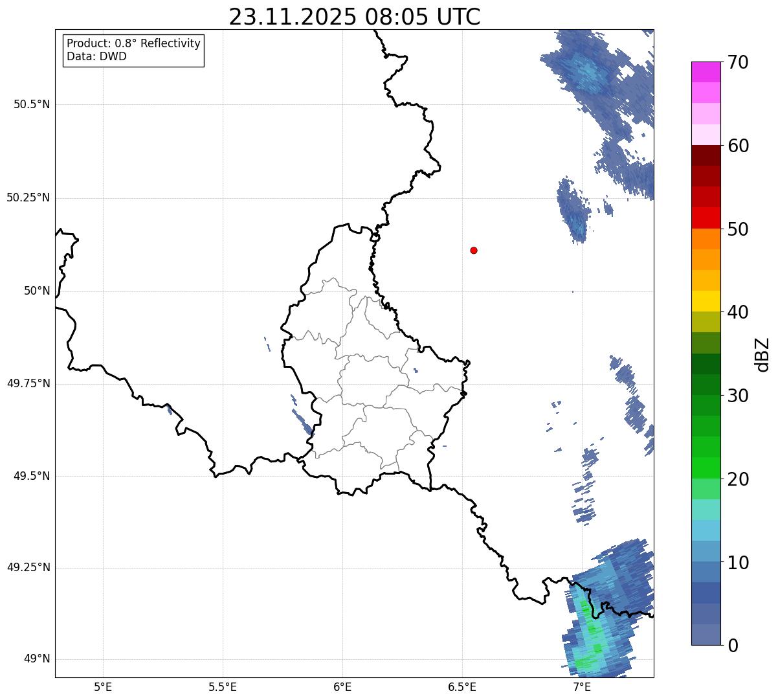Click the 50.5°N latitude label

(x=32, y=104)
